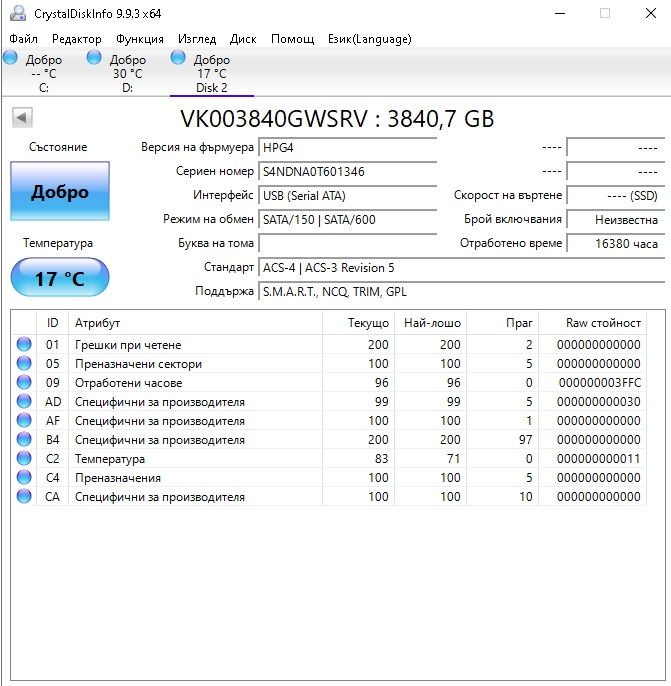Select the Температура attribute row text
Screen dimensions: 671x686
110,459
